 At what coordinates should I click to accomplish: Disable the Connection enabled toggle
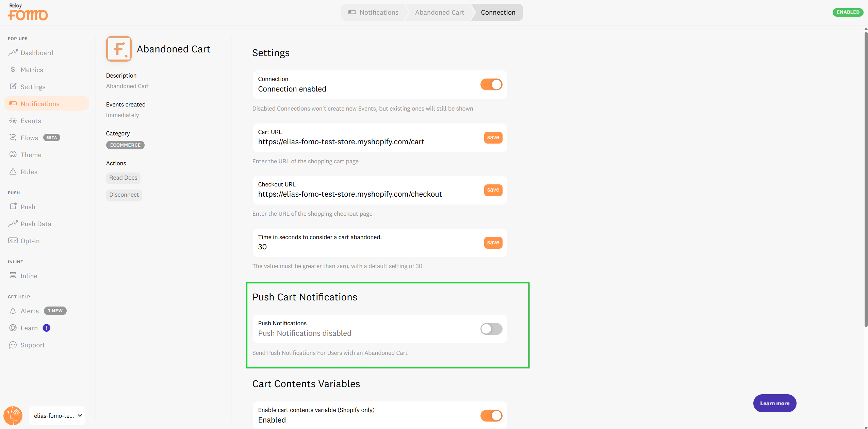click(491, 84)
